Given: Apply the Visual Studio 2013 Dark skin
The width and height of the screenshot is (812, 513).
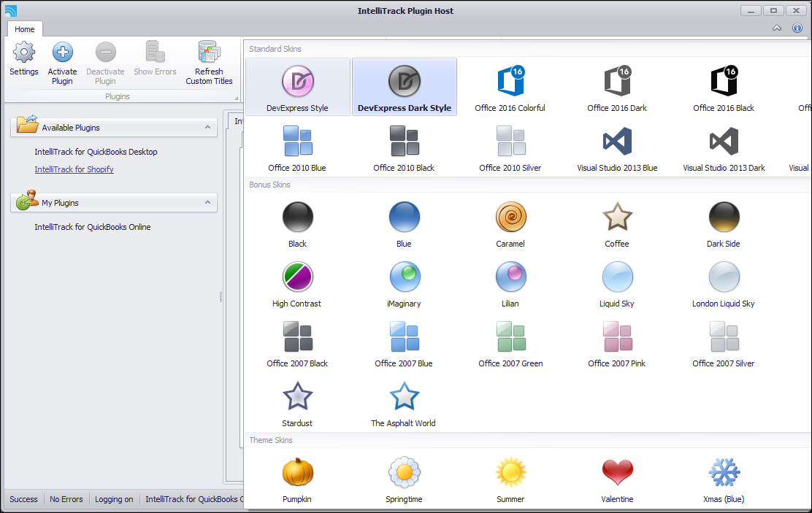Looking at the screenshot, I should pyautogui.click(x=724, y=147).
